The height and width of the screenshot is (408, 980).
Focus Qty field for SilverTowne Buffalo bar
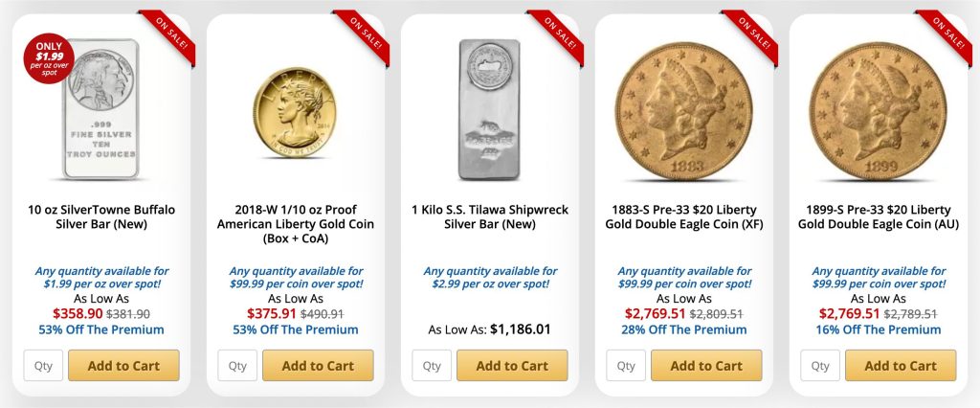point(43,365)
